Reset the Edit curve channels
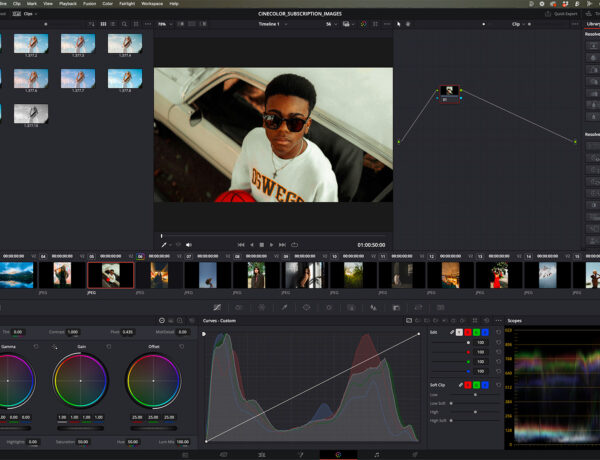The image size is (600, 460). pyautogui.click(x=498, y=331)
